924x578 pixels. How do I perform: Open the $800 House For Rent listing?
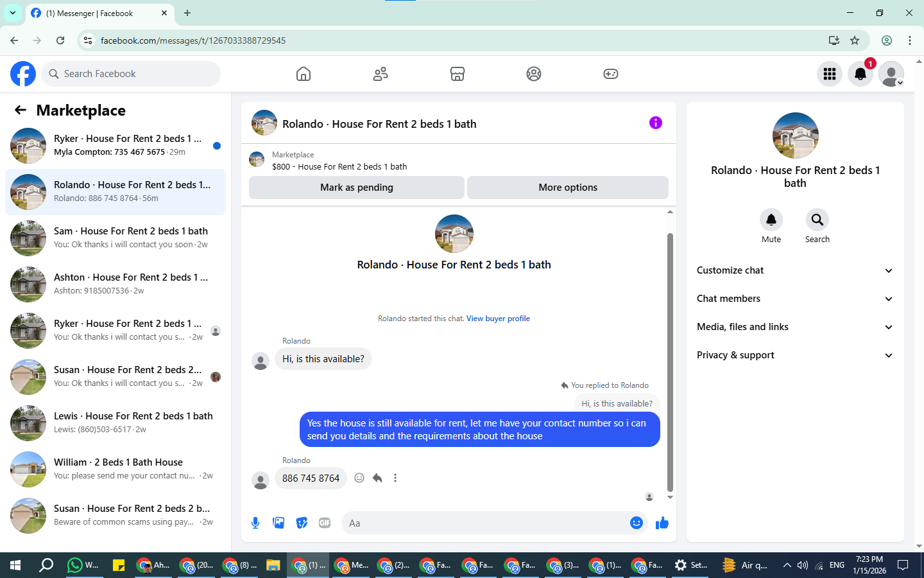[339, 166]
